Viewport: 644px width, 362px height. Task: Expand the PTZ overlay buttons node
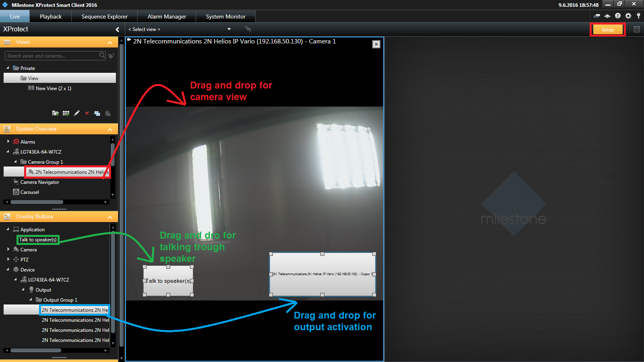[8, 259]
